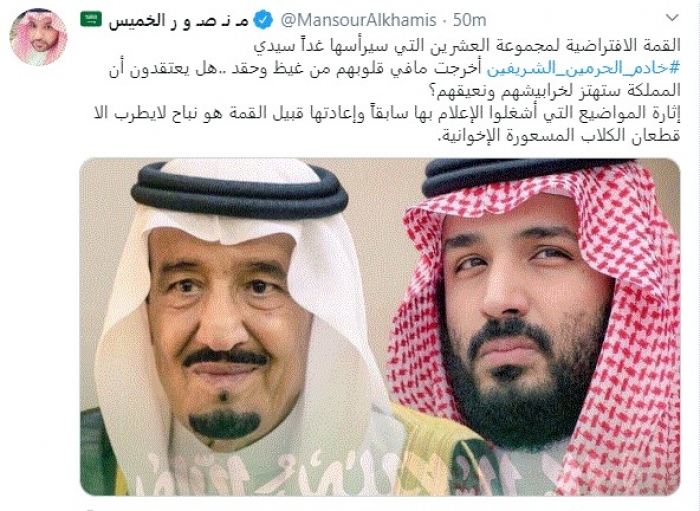The height and width of the screenshot is (511, 700).
Task: Click the blue verified badge
Action: coord(263,20)
